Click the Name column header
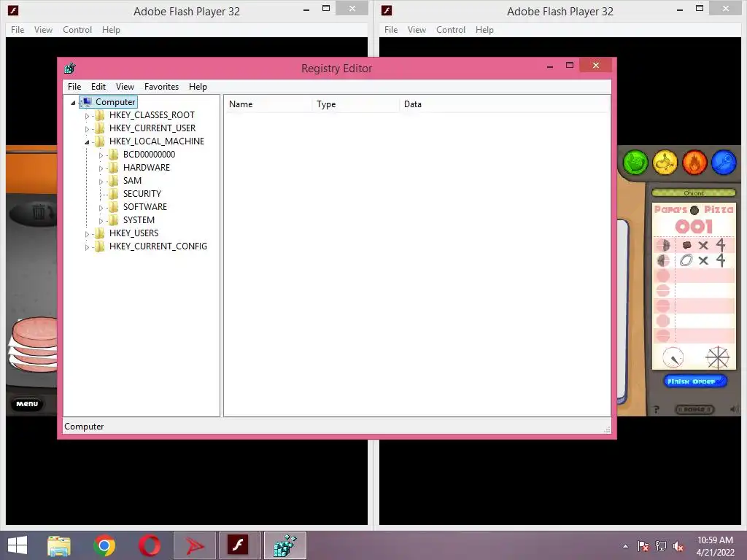 pos(268,104)
